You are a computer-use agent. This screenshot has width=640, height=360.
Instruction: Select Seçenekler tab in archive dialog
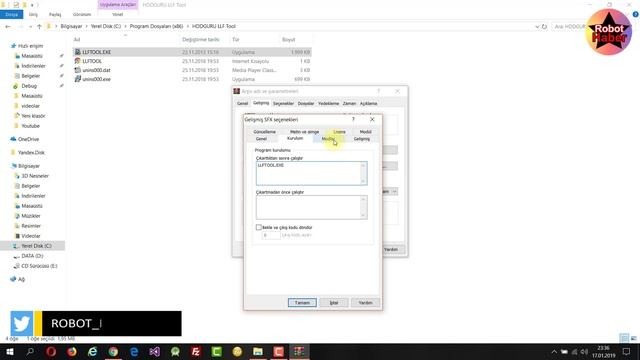coord(283,104)
